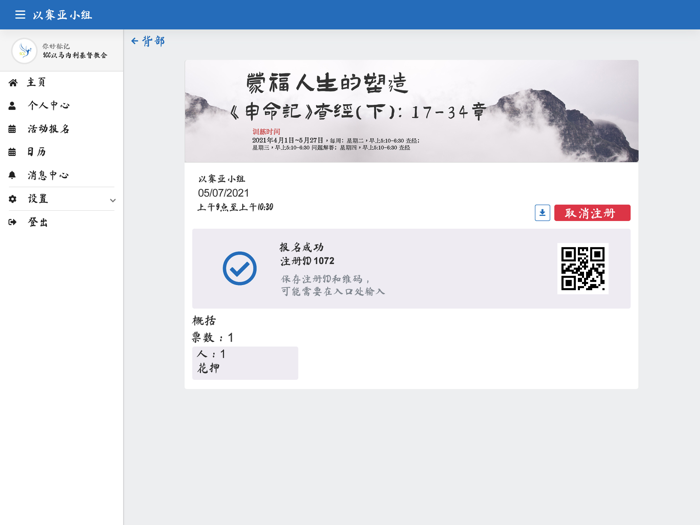
Task: Click the church dove logo avatar
Action: 24,50
